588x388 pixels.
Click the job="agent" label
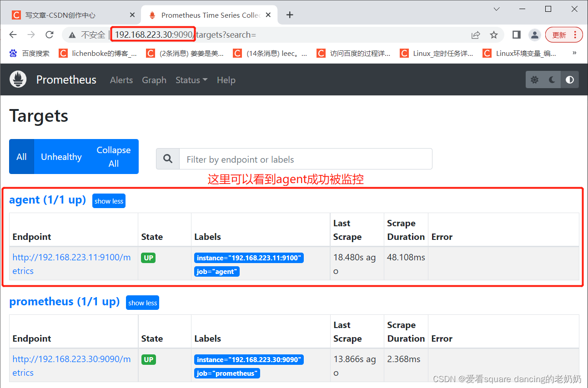click(x=217, y=272)
